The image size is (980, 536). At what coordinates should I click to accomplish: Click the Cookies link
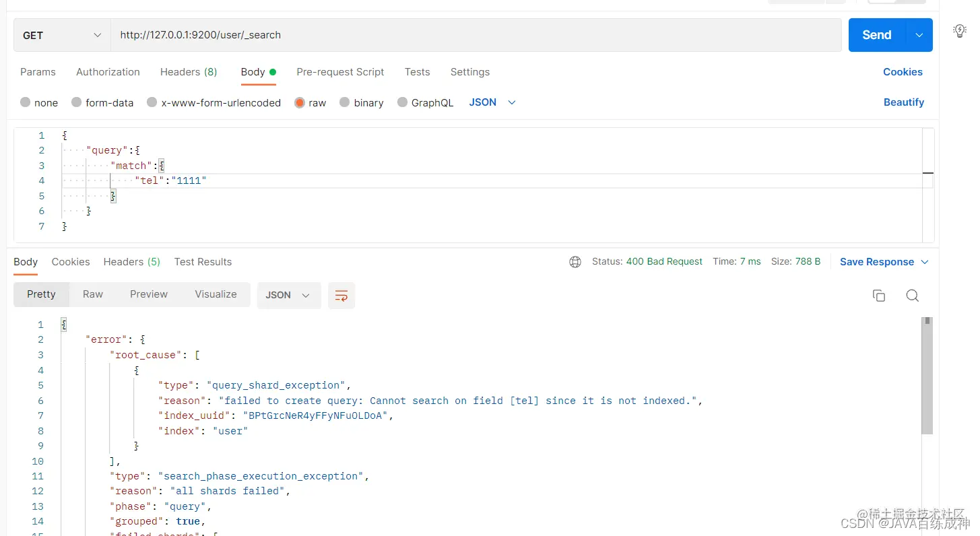pyautogui.click(x=903, y=72)
